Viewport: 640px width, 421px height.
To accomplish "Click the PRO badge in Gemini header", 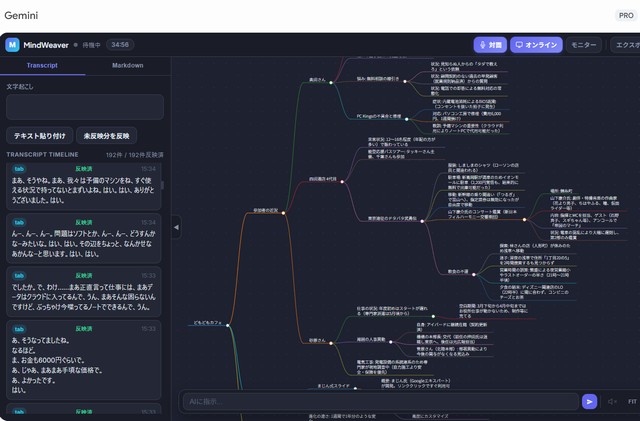I will point(626,16).
